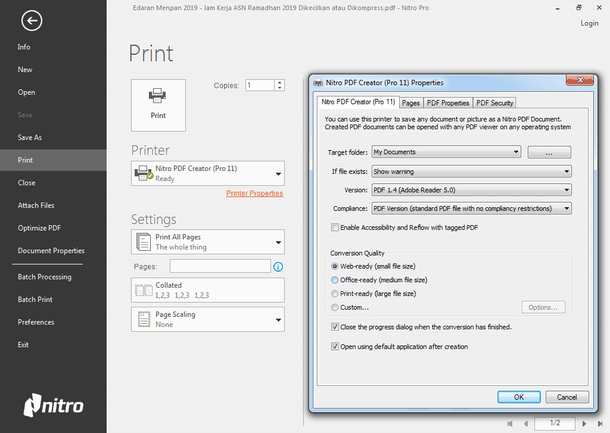Open the Print All Pages dropdown
610x433 pixels.
tap(208, 242)
